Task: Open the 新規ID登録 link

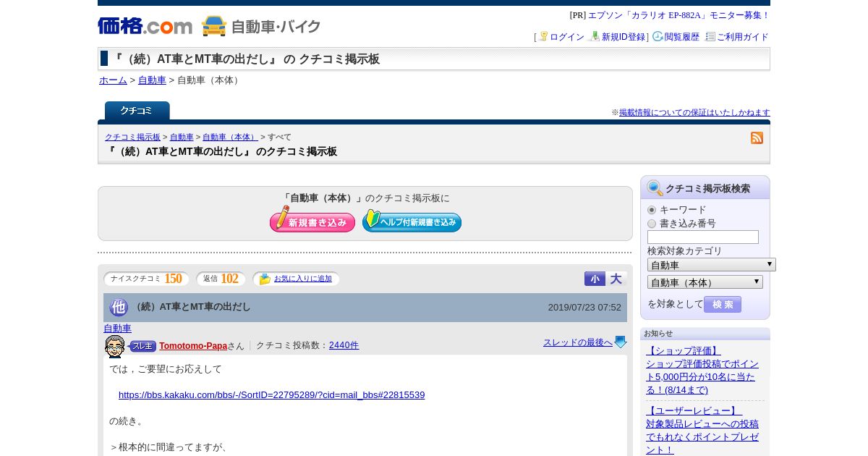Action: coord(624,37)
